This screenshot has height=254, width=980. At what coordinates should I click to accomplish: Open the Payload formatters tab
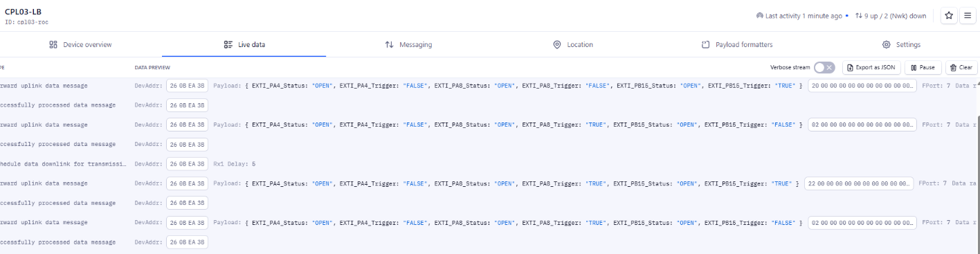click(736, 45)
